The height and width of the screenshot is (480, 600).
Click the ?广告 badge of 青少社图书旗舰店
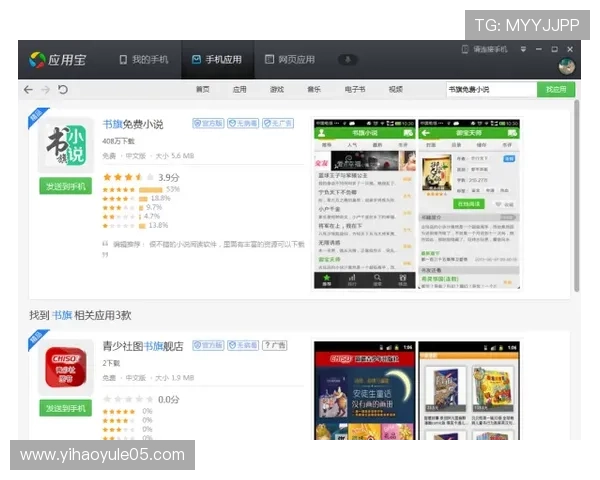coord(275,345)
